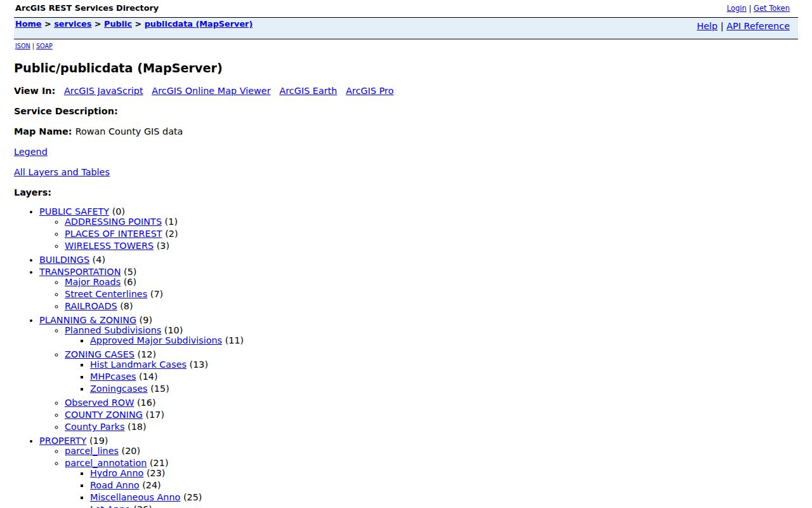Screen dimensions: 812x508
Task: Open the TRANSPORTATION group layer
Action: (x=80, y=272)
